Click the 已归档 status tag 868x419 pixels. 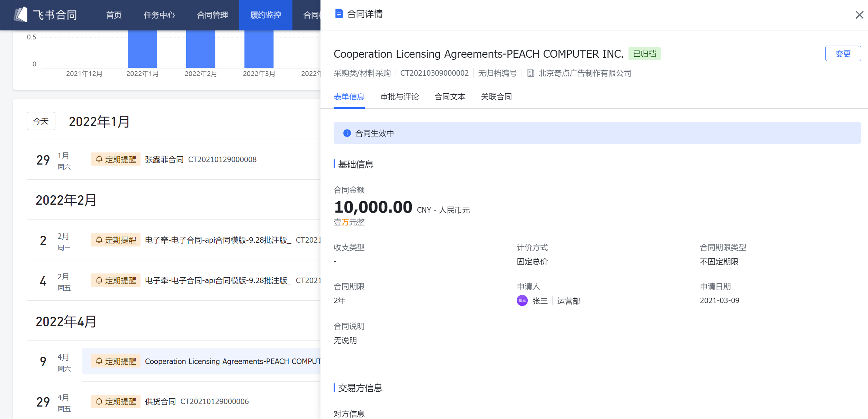(644, 54)
